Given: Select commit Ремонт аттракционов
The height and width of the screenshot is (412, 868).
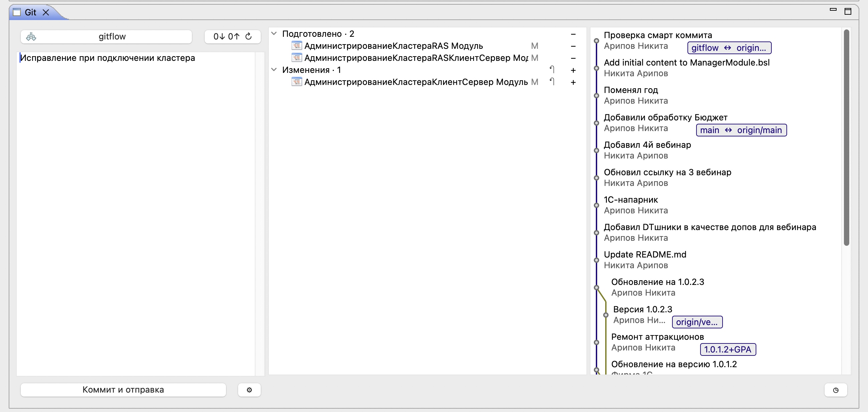Looking at the screenshot, I should (x=657, y=337).
